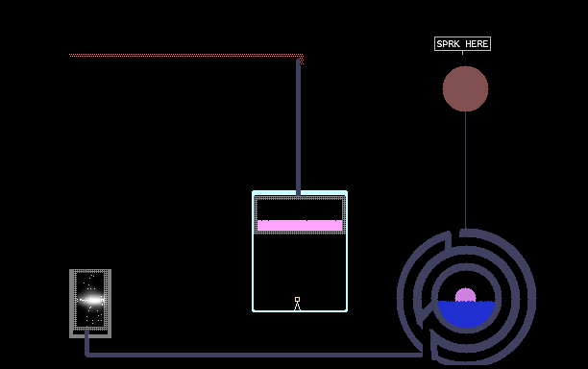
Task: Click the long horizontal pipe along the bottom
Action: point(254,355)
